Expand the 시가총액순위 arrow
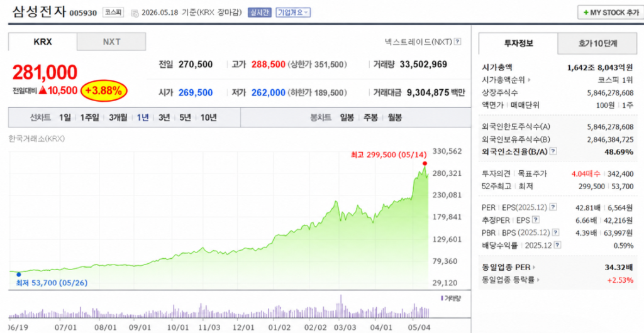Image resolution: width=644 pixels, height=333 pixels. coord(528,80)
